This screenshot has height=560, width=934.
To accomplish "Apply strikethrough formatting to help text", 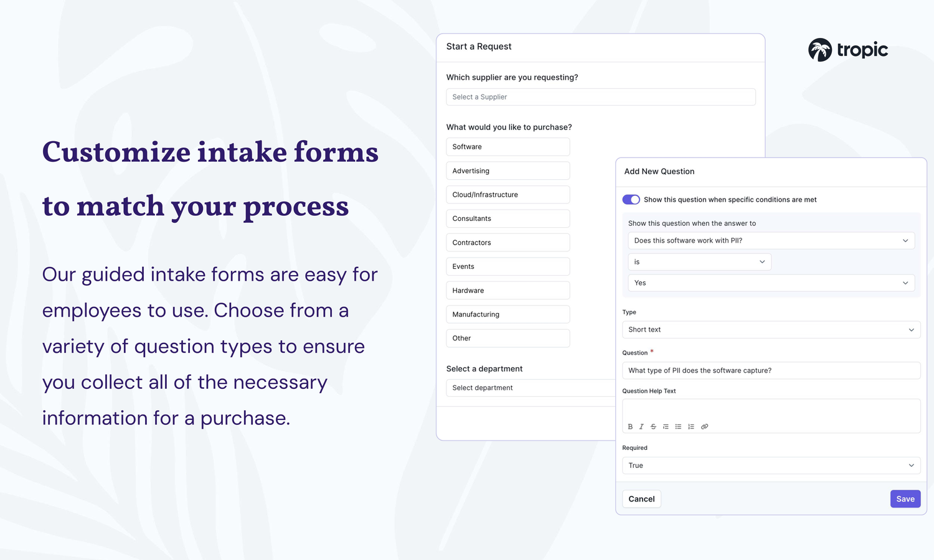I will pos(653,426).
